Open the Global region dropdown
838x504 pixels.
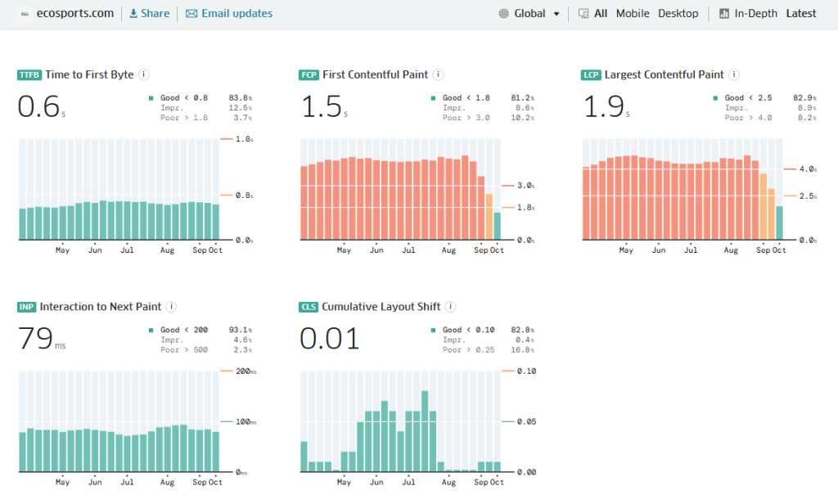tap(529, 14)
